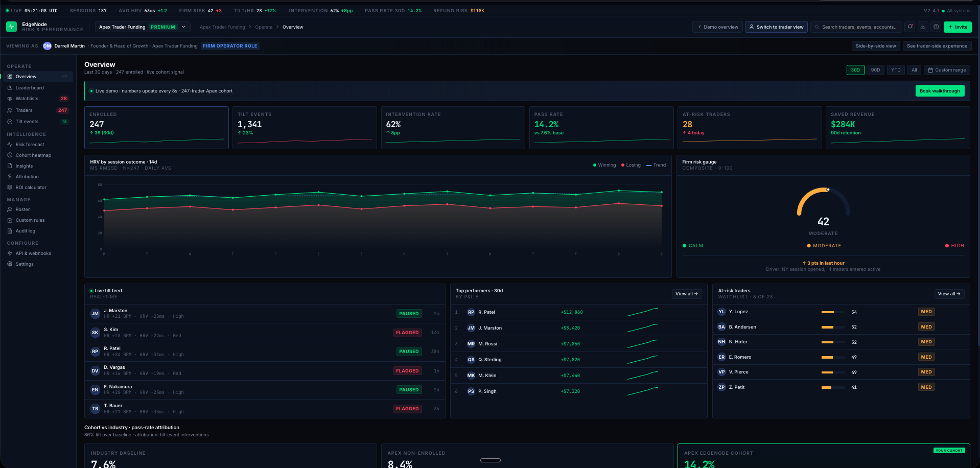Click the download export icon

(x=923, y=27)
